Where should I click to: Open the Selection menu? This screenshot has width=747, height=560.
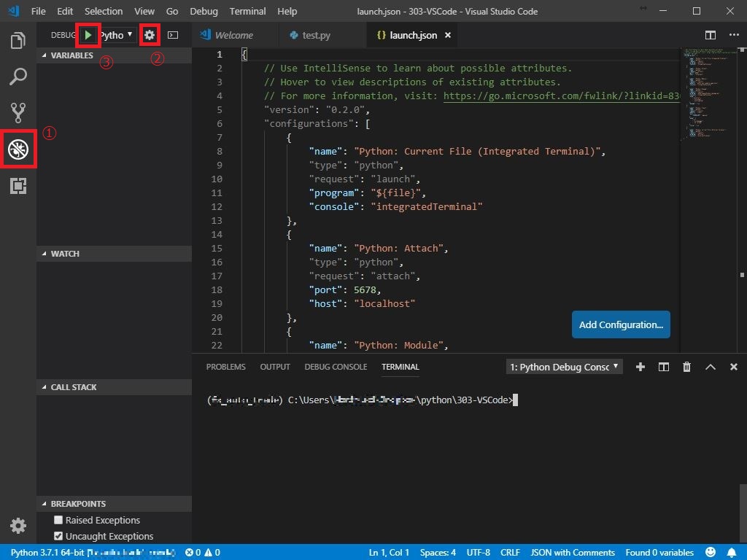click(104, 11)
